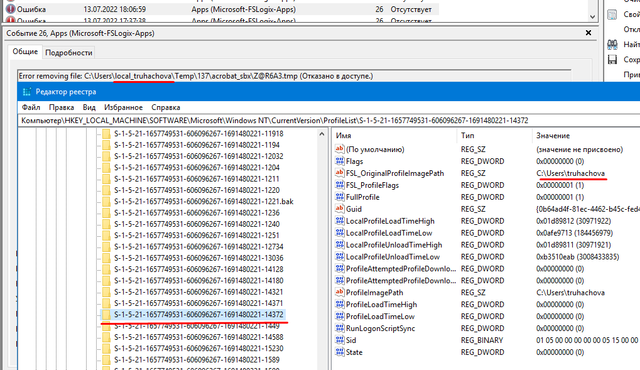Click the Sid binary value icon

click(340, 340)
